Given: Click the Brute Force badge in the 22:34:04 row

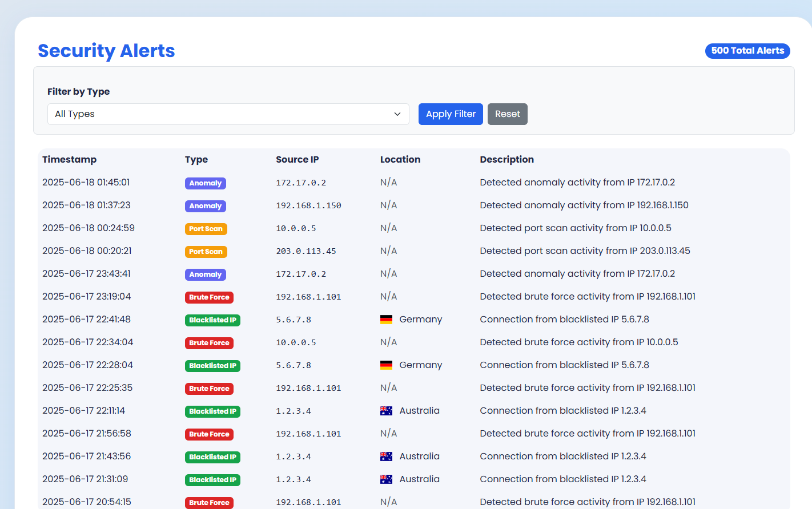Looking at the screenshot, I should 209,343.
